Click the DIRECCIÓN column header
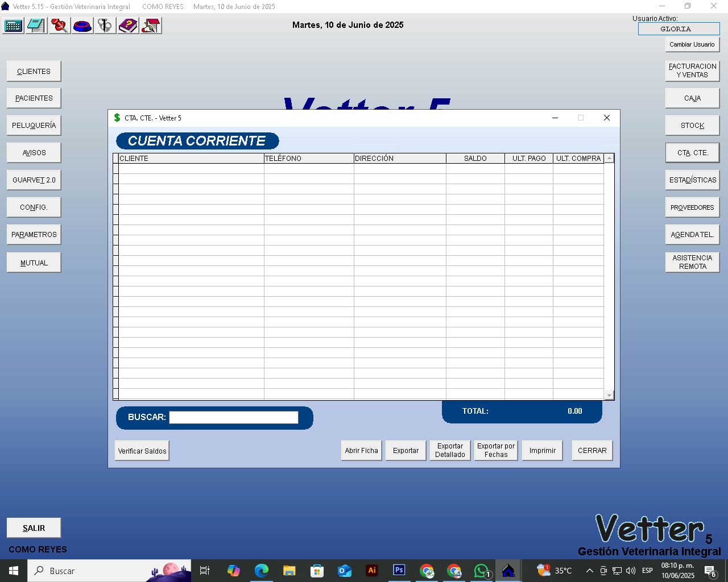 pos(400,159)
